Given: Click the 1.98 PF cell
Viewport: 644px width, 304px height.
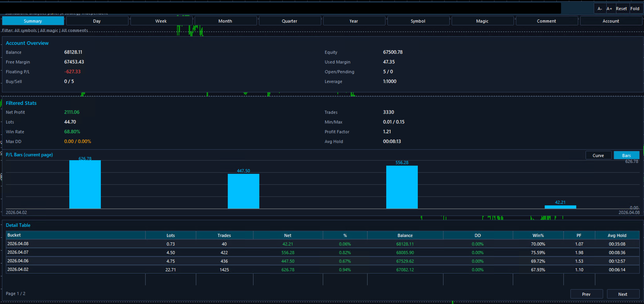Looking at the screenshot, I should 579,253.
